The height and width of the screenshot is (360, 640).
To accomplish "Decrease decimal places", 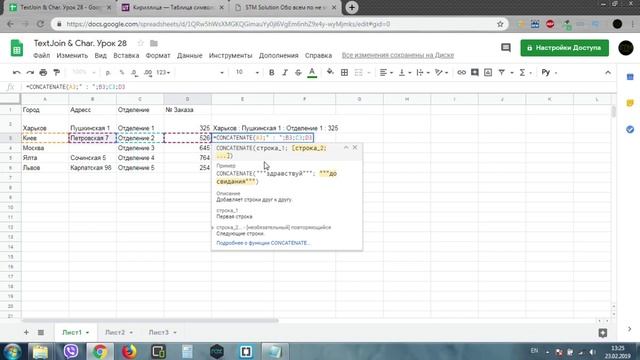I will 135,73.
